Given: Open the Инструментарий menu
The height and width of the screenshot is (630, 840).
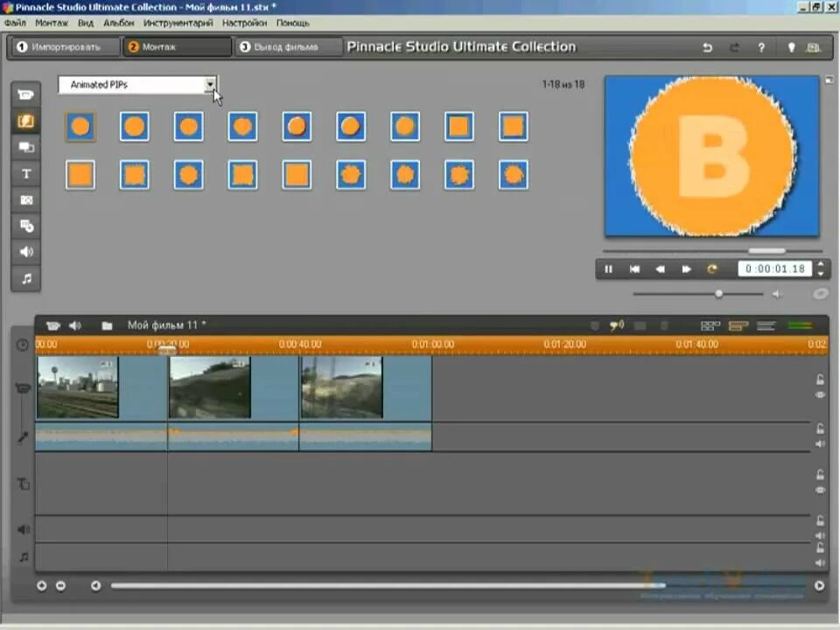Looking at the screenshot, I should coord(178,23).
